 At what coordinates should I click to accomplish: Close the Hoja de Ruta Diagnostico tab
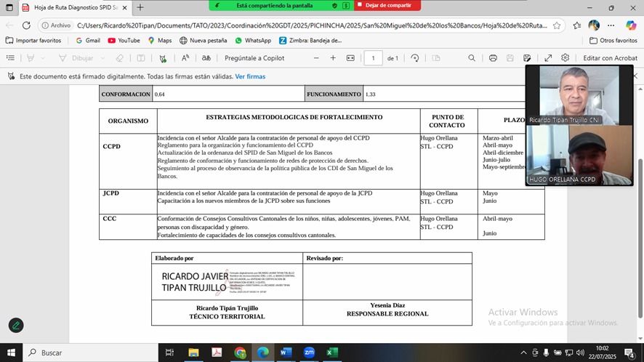click(124, 7)
